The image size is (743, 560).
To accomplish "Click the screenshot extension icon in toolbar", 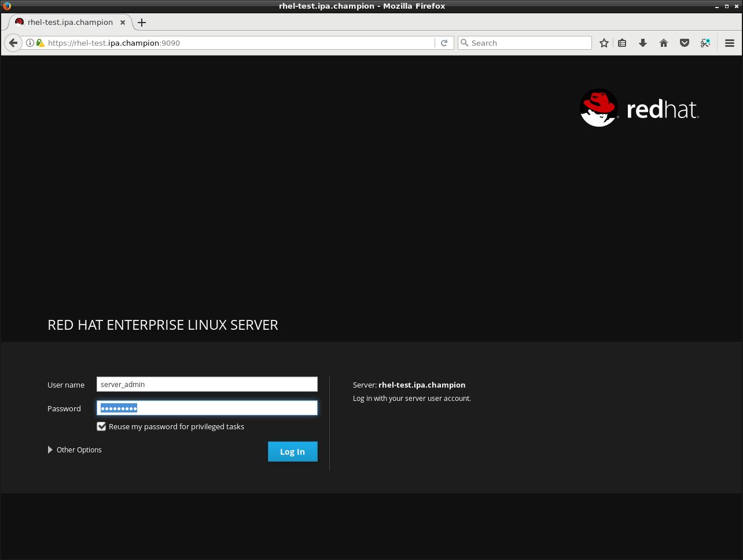I will tap(705, 43).
